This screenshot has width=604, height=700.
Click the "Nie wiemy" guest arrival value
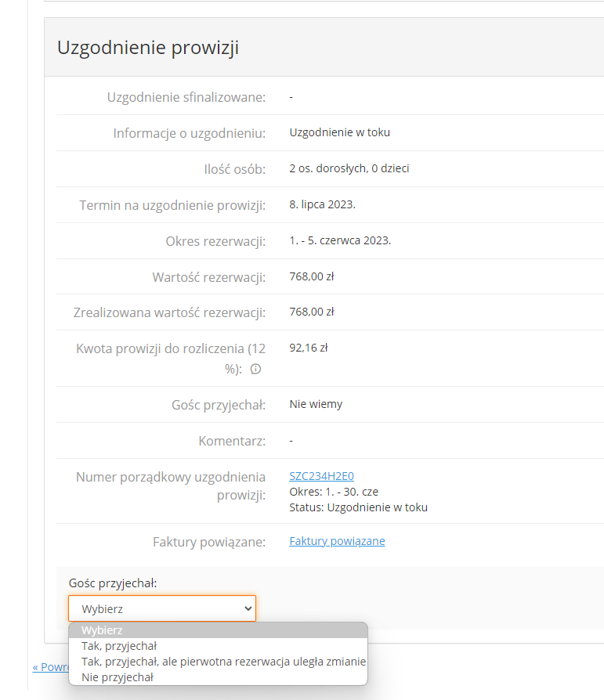tap(316, 404)
